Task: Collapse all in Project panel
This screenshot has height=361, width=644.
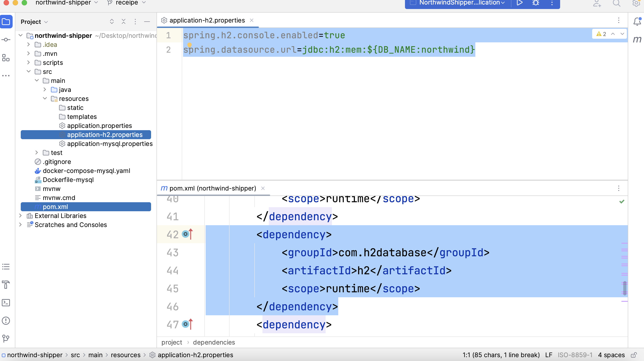Action: coord(124,22)
